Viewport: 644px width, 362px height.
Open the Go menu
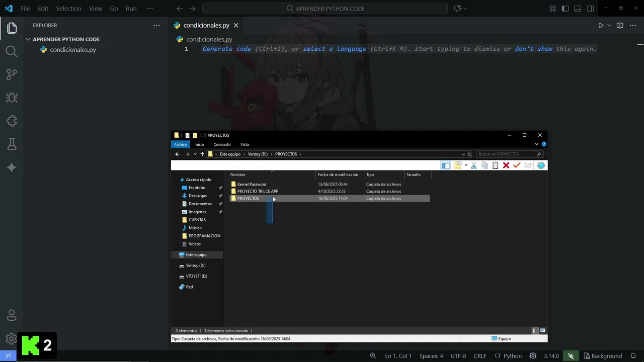(114, 9)
